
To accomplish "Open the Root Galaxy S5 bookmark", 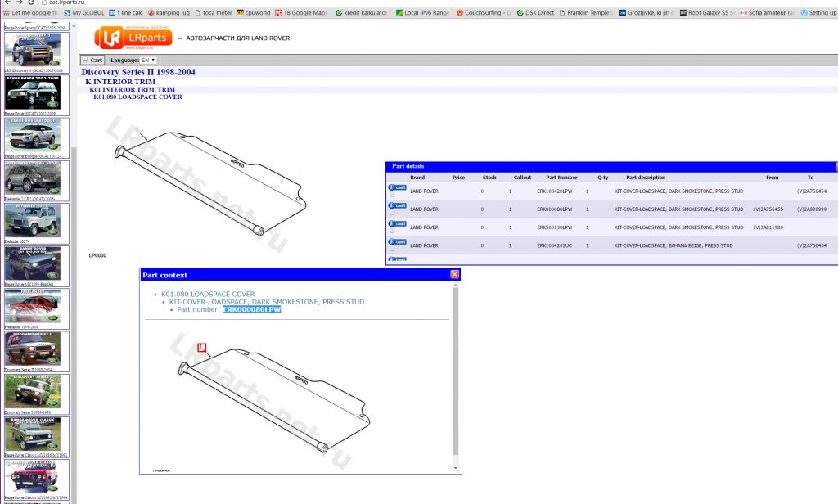I will pyautogui.click(x=707, y=13).
